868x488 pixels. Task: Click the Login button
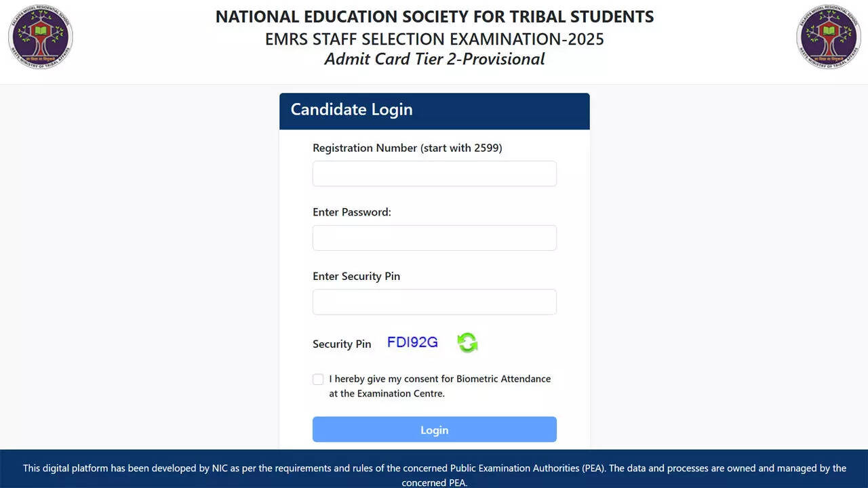coord(434,429)
